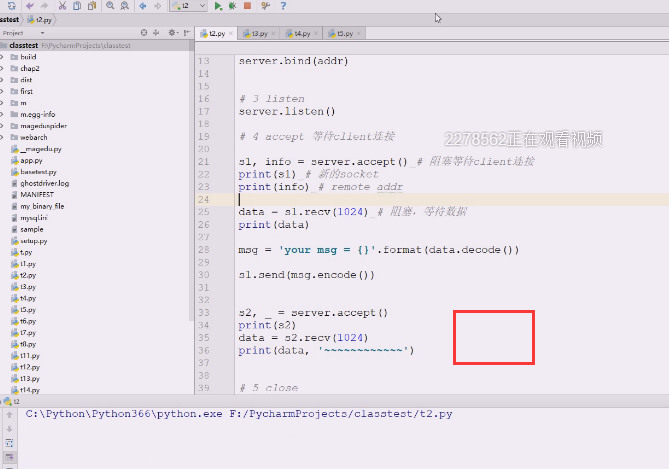Image resolution: width=669 pixels, height=469 pixels.
Task: Close the t5.py editor tab
Action: coord(359,33)
